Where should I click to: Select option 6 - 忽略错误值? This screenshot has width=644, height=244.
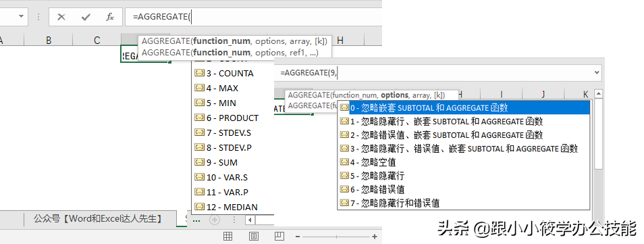pos(464,189)
